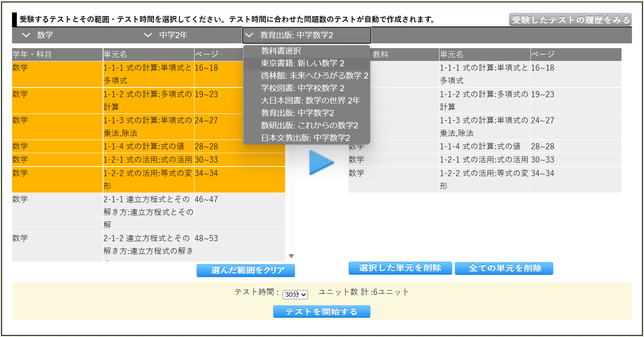Screen dimensions: 644x337
Task: Choose 数研出版: これからの数学2 option
Action: click(309, 126)
